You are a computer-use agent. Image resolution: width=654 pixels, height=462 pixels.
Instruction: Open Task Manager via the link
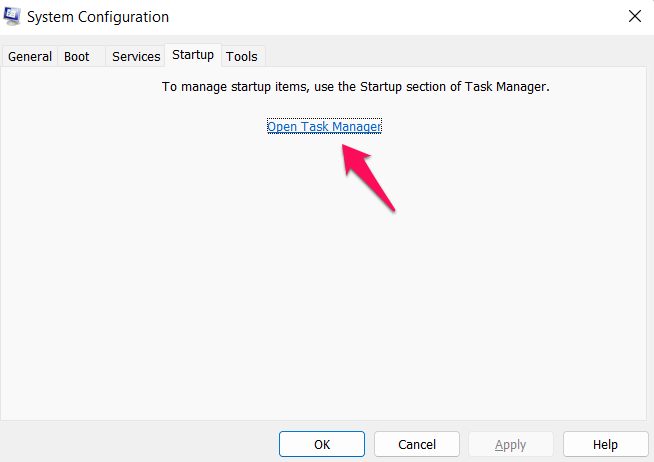coord(324,127)
